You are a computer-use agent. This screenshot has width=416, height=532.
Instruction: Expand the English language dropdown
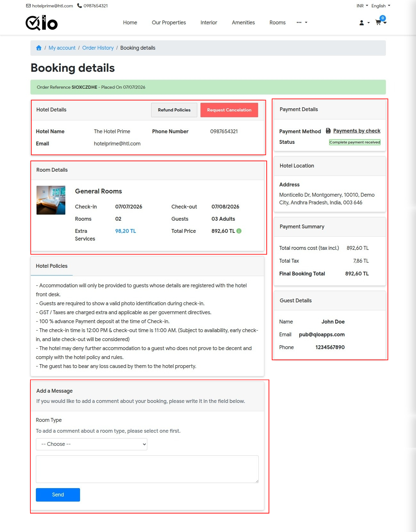pos(381,6)
